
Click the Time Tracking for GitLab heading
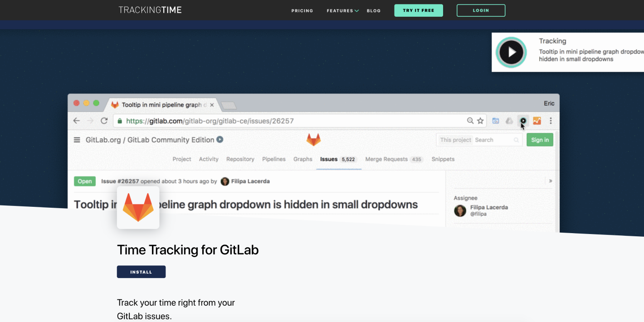point(188,250)
